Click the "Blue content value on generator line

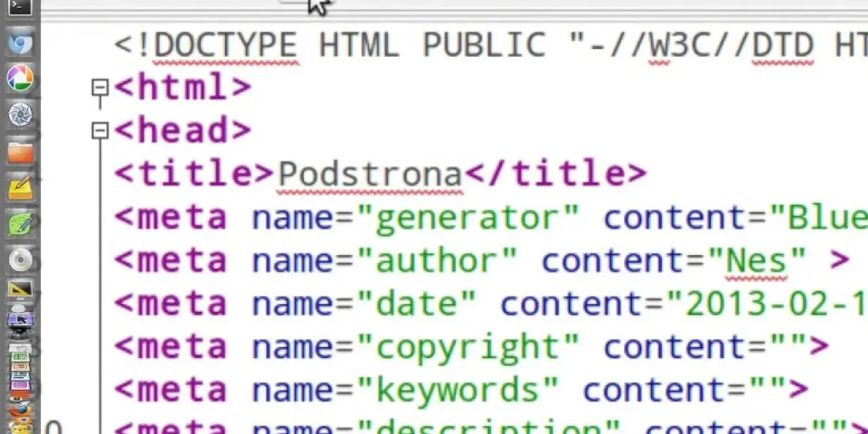[818, 218]
